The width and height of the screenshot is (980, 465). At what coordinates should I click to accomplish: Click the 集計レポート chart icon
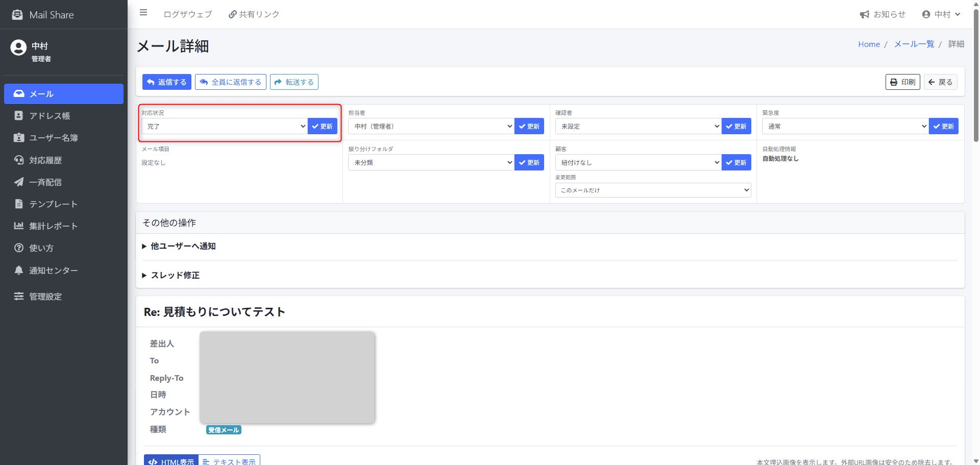[x=19, y=226]
